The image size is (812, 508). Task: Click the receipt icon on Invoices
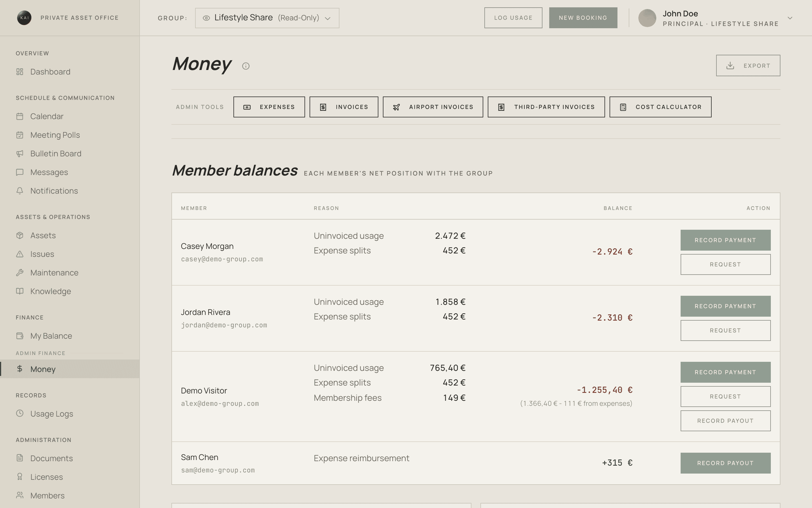323,107
